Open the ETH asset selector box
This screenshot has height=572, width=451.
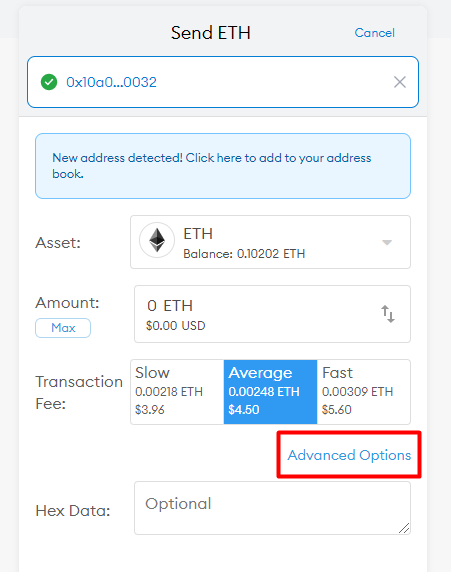coord(270,242)
